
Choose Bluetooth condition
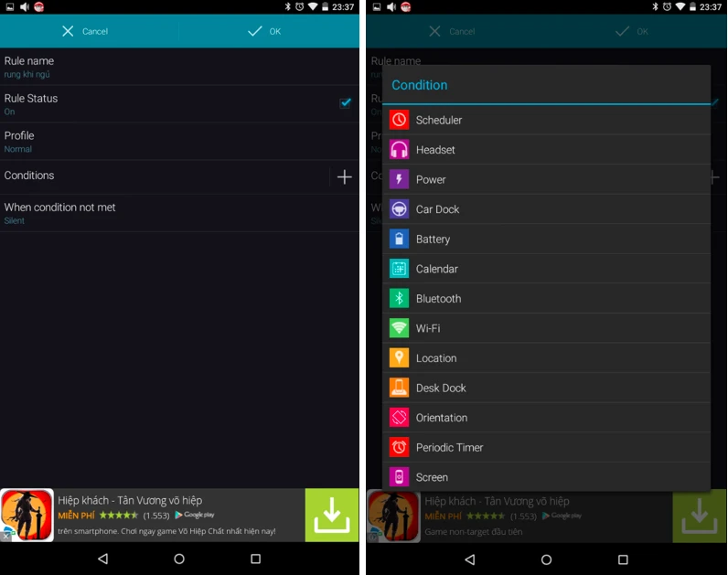[x=547, y=298]
